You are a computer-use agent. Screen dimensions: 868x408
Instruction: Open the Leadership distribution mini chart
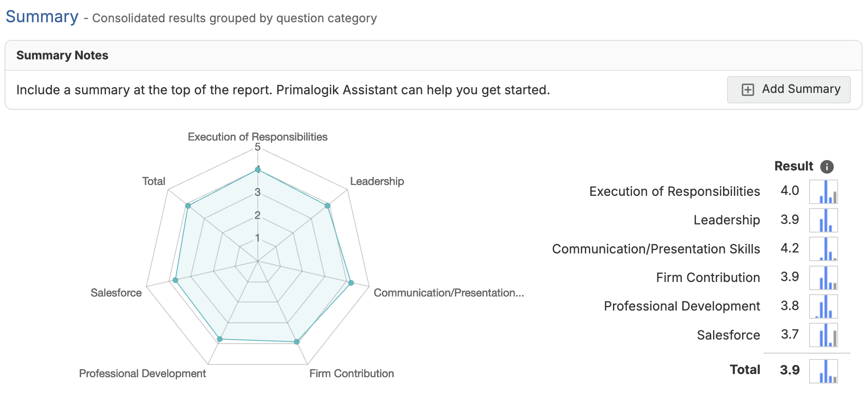[823, 220]
